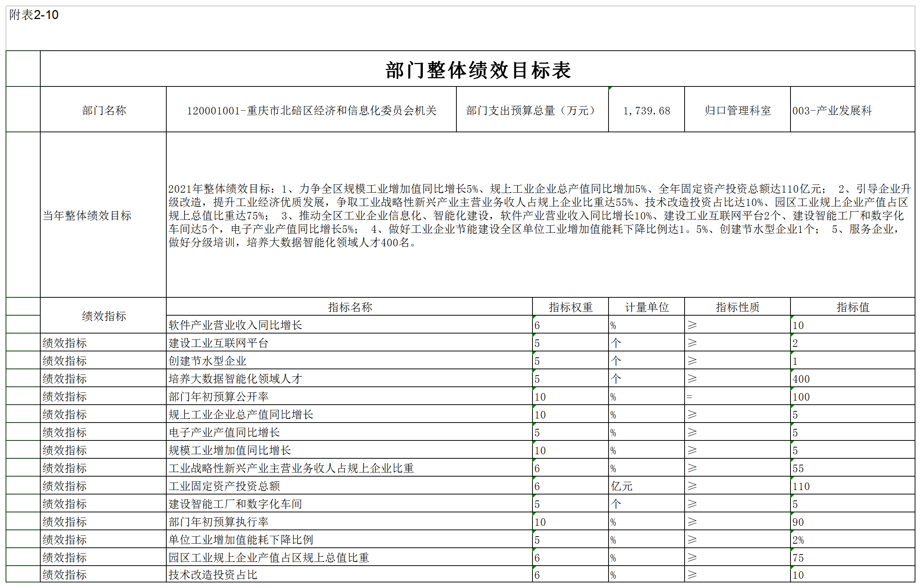
Task: Select value 90 for 部门年初预算执行率
Action: click(x=852, y=521)
